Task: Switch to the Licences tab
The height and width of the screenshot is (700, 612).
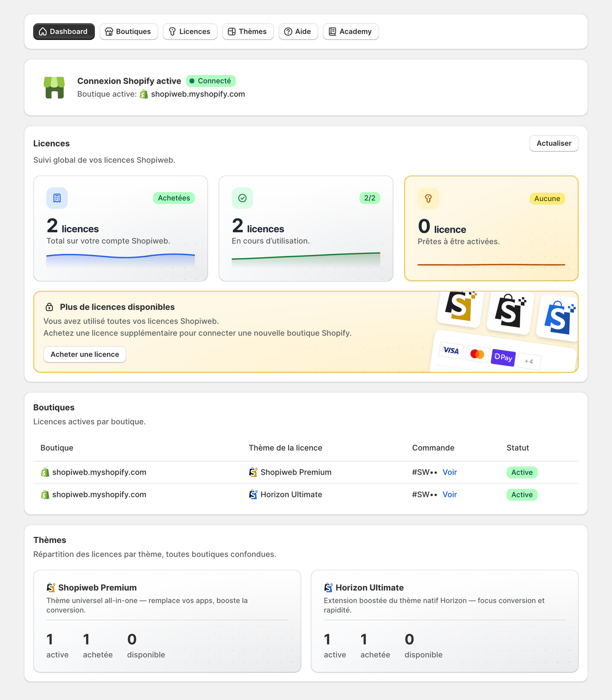Action: 190,31
